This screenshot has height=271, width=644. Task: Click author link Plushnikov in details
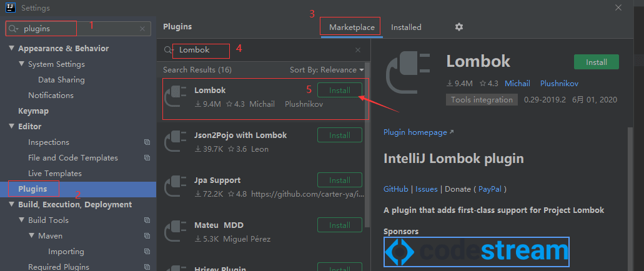(559, 83)
